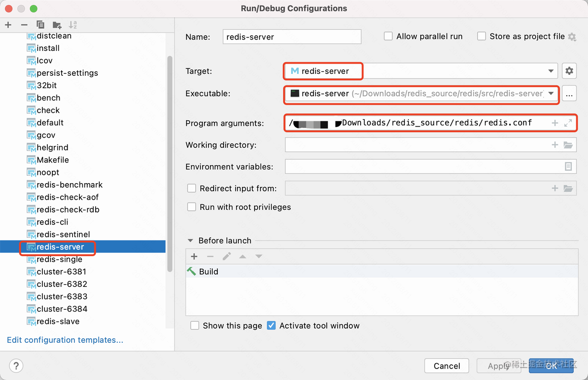Select the cluster-6381 configuration

click(61, 272)
